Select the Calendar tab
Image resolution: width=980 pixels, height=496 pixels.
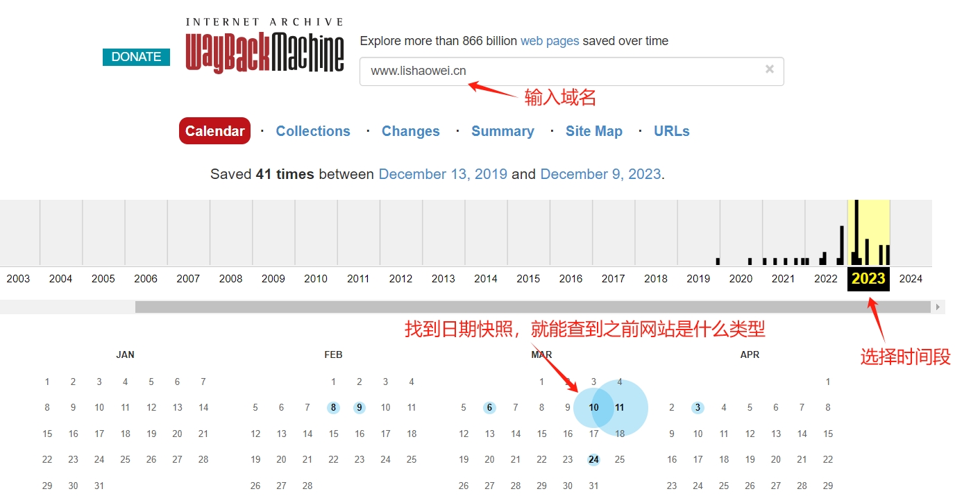point(214,130)
